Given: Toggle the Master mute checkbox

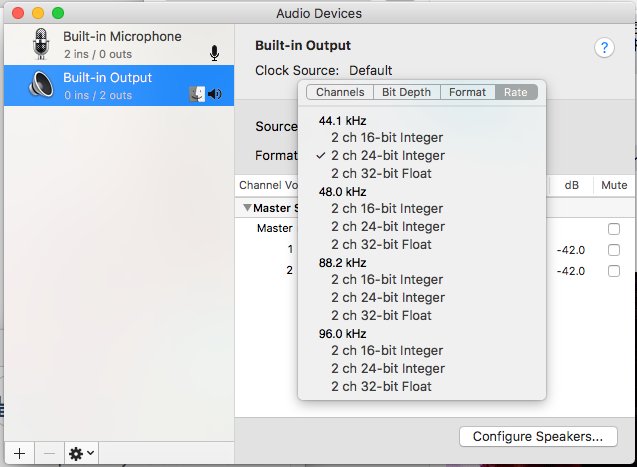Looking at the screenshot, I should pos(613,229).
